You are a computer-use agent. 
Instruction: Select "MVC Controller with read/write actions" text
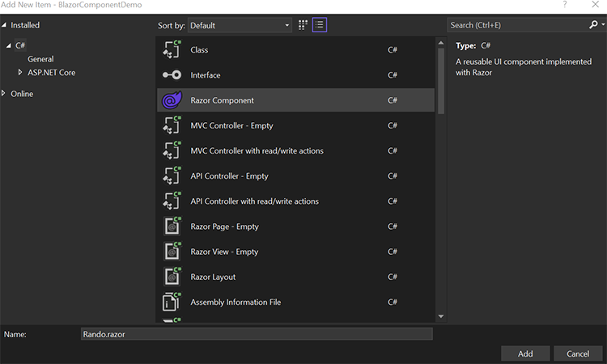point(257,151)
